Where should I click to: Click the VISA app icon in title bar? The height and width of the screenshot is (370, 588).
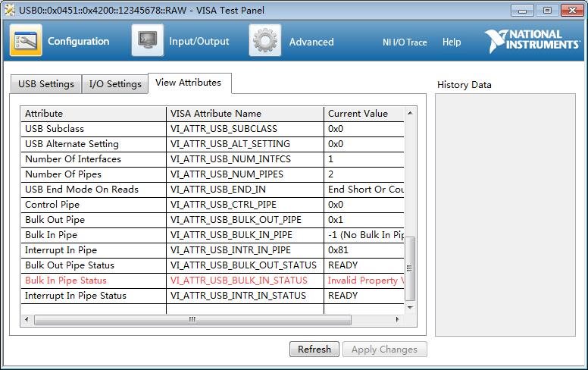[10, 11]
